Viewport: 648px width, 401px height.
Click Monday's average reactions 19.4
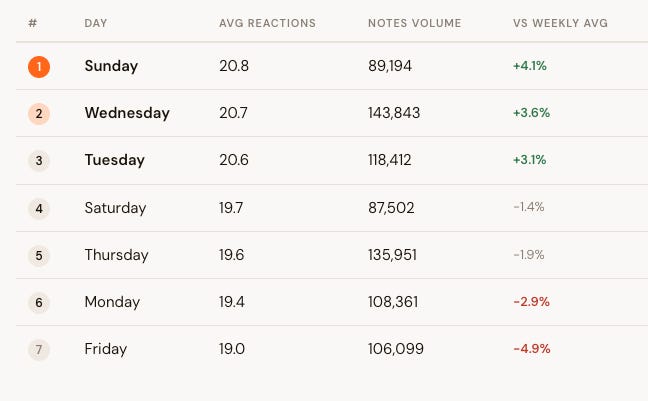[232, 302]
